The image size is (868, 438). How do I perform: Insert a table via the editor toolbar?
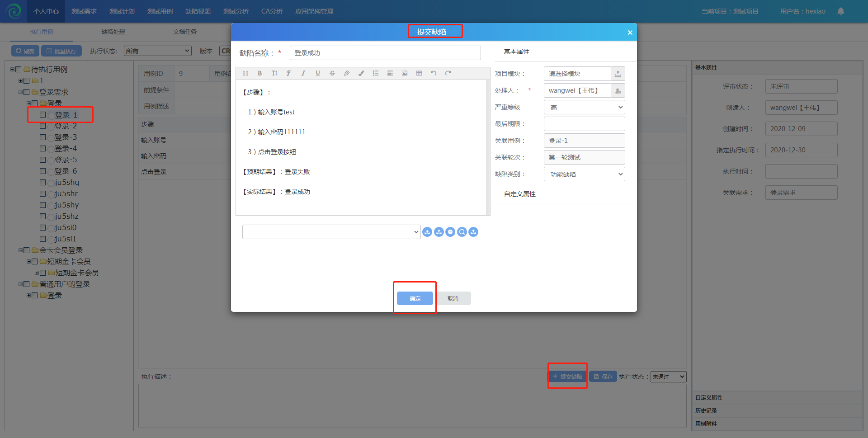tap(419, 73)
